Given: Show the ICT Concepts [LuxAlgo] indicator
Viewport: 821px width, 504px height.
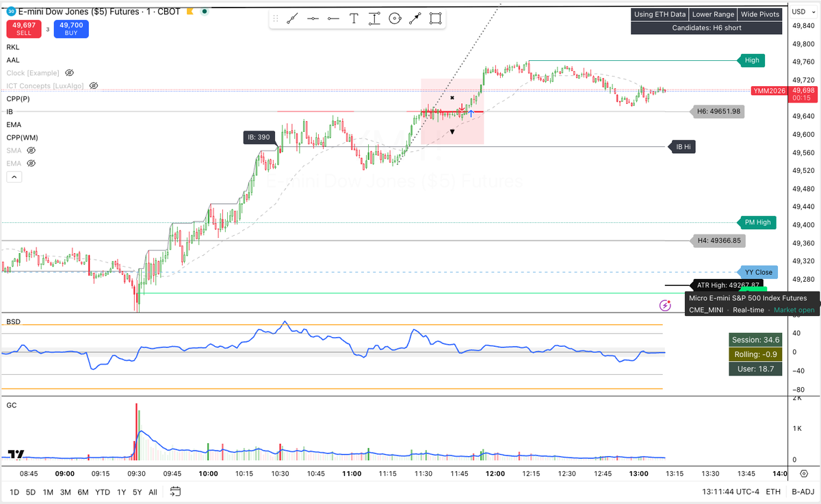Looking at the screenshot, I should click(93, 85).
